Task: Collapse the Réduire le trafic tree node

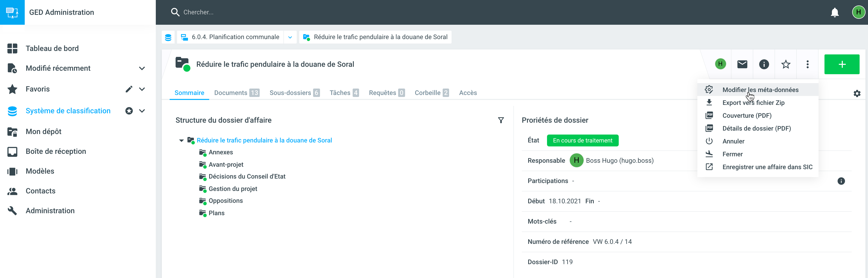Action: (x=181, y=140)
